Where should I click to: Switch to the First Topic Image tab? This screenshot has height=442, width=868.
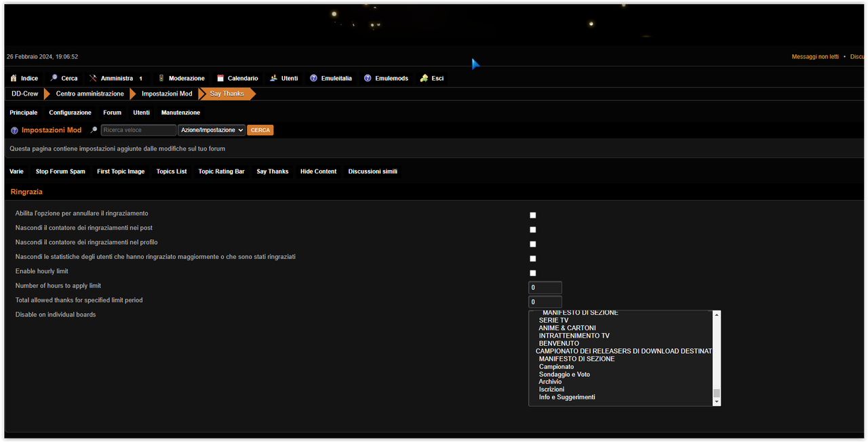click(121, 172)
